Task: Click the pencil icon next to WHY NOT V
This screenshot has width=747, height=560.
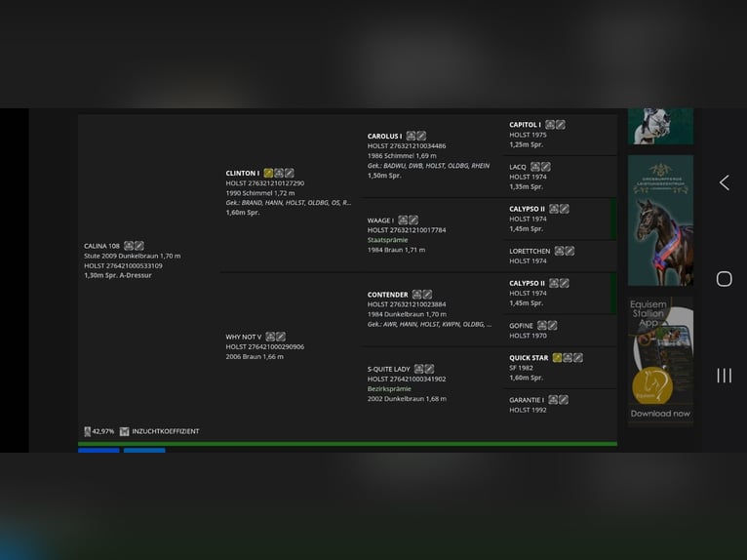Action: 281,338
